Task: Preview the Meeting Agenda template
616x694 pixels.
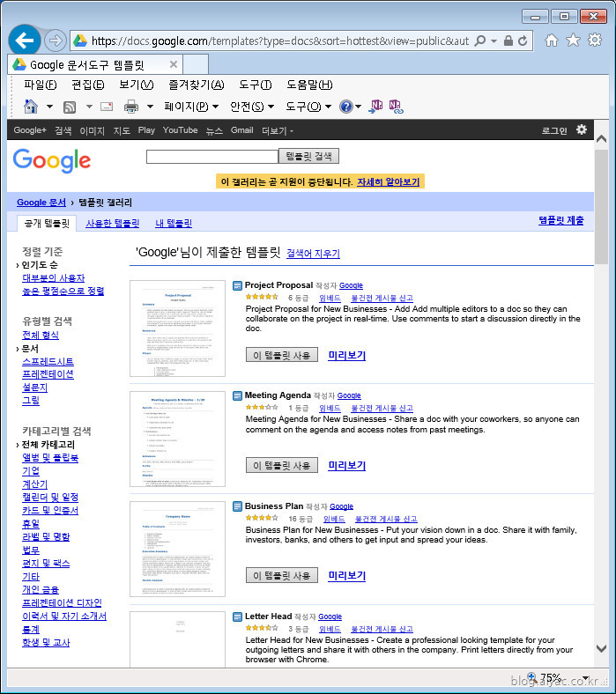Action: point(346,466)
